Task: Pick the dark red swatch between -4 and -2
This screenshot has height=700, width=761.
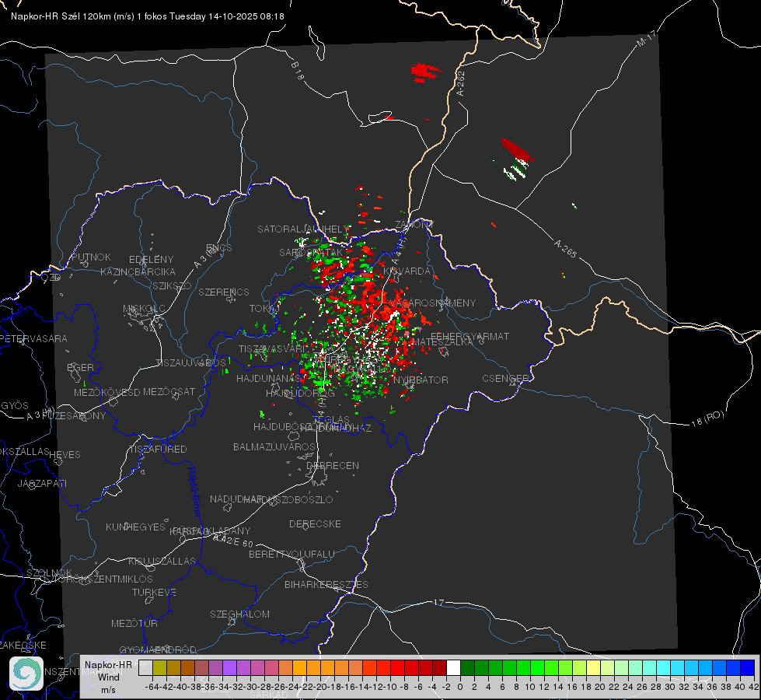Action: (439, 667)
